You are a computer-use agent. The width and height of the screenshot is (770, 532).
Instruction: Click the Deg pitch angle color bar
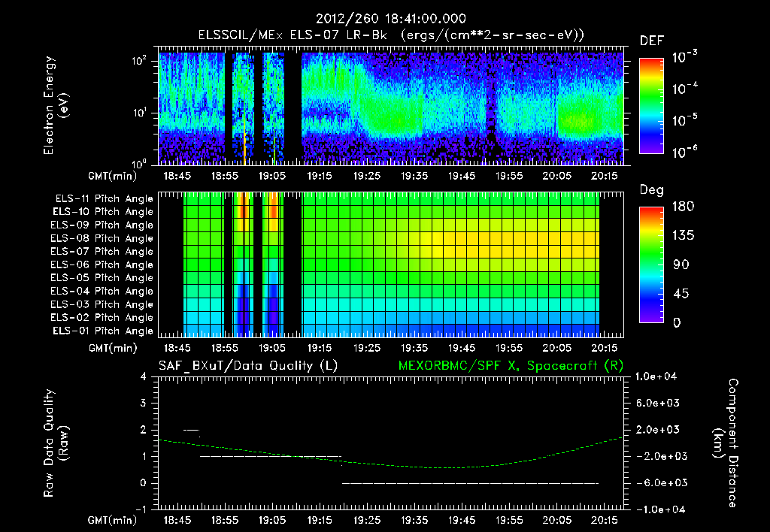(652, 264)
